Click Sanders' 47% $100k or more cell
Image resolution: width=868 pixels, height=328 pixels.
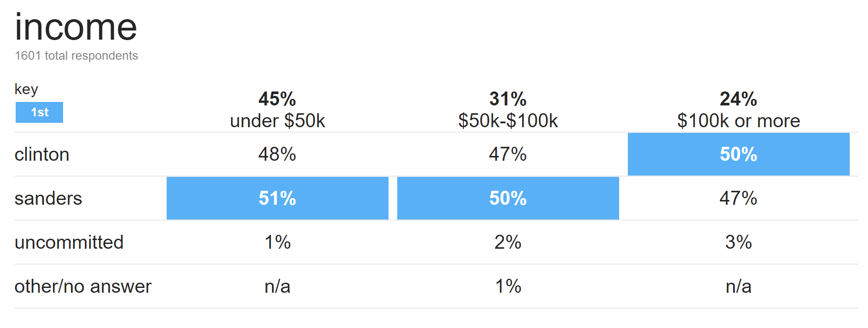[738, 199]
